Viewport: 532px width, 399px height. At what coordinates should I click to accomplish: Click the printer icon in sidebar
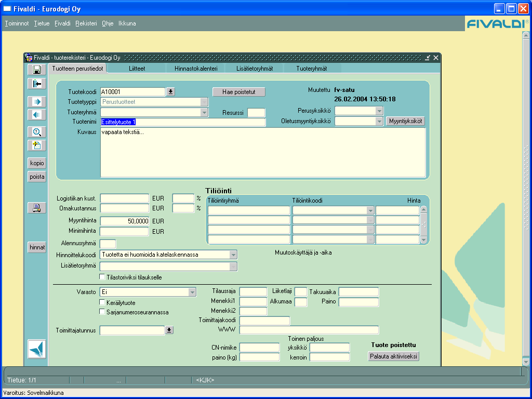(x=37, y=208)
